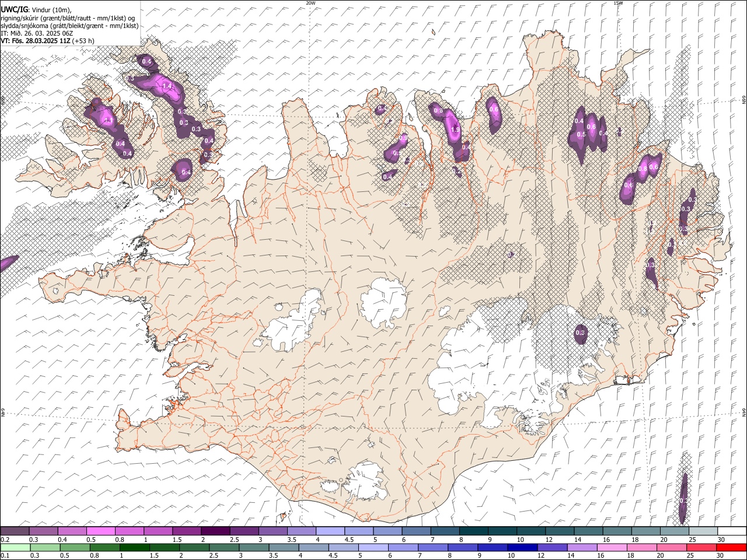This screenshot has height=560, width=747.
Task: Click the 1.4 snowfall value in the Westfjords
Action: [x=167, y=86]
